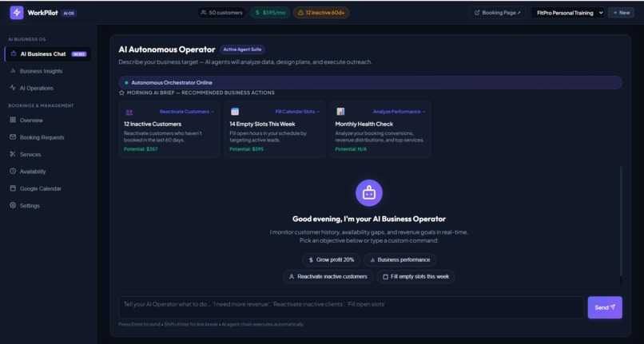
Task: Click the Send button
Action: pos(605,307)
